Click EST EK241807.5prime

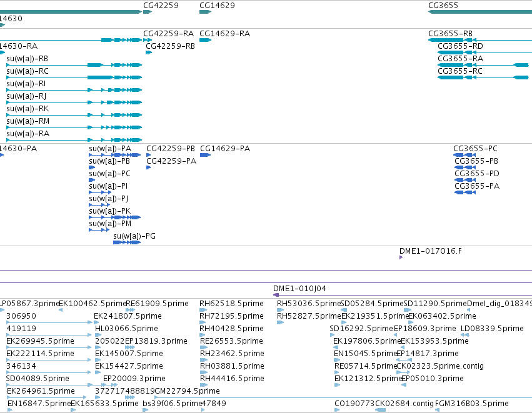click(x=128, y=316)
